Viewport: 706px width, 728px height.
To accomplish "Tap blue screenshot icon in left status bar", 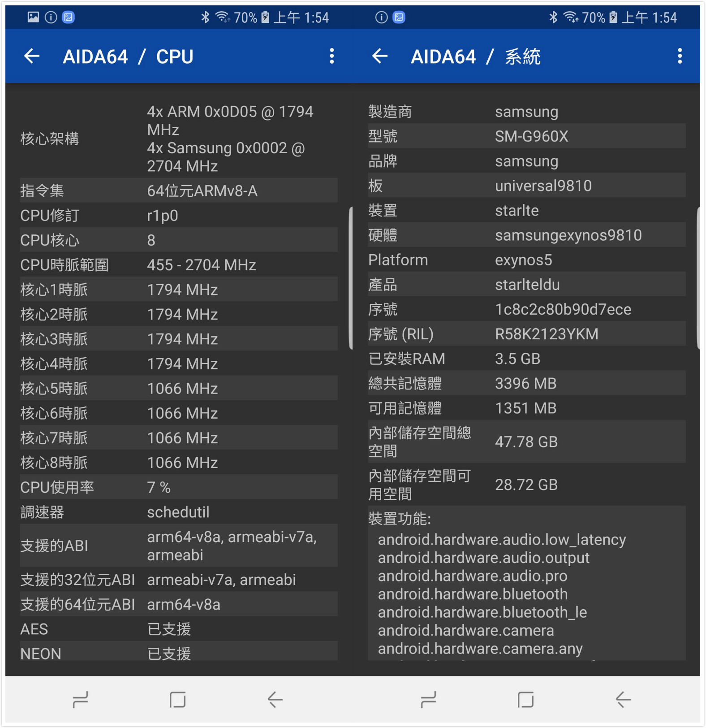I will click(69, 17).
